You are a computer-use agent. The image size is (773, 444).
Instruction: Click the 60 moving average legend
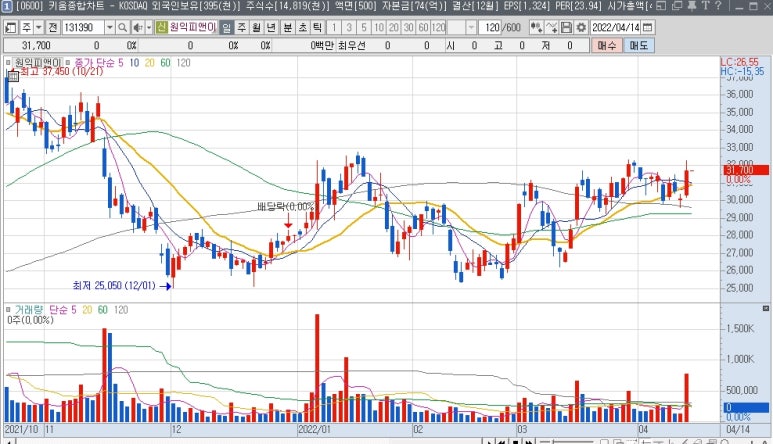tap(165, 63)
